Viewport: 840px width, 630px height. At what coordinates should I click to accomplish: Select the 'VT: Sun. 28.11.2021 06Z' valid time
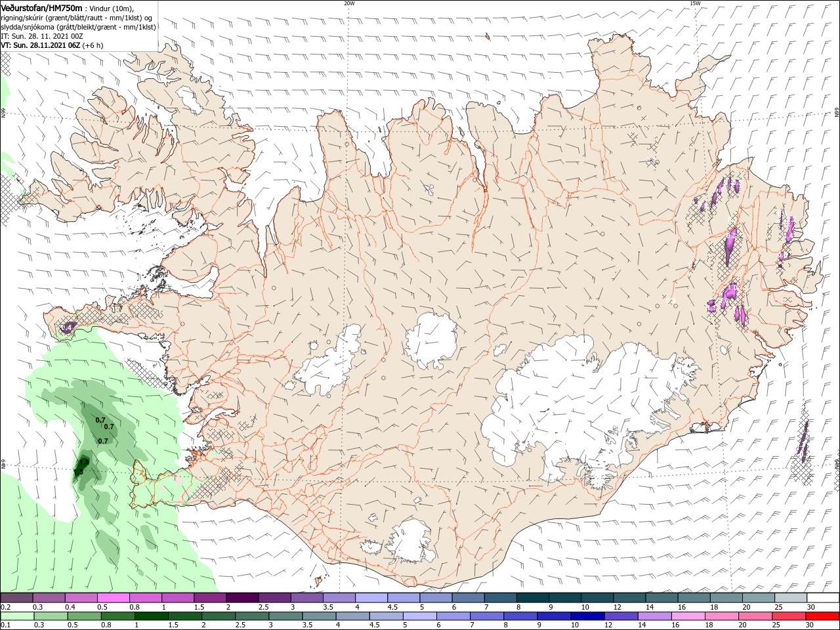41,45
